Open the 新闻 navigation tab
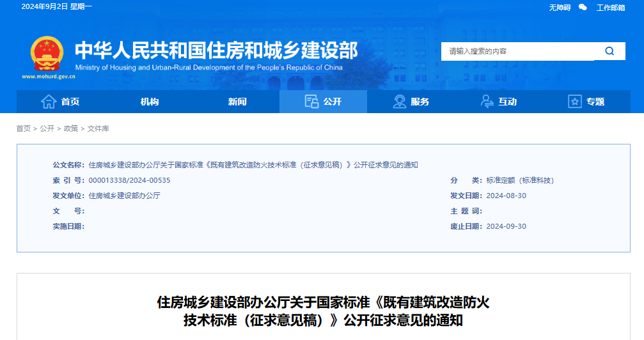The image size is (644, 340). tap(237, 102)
